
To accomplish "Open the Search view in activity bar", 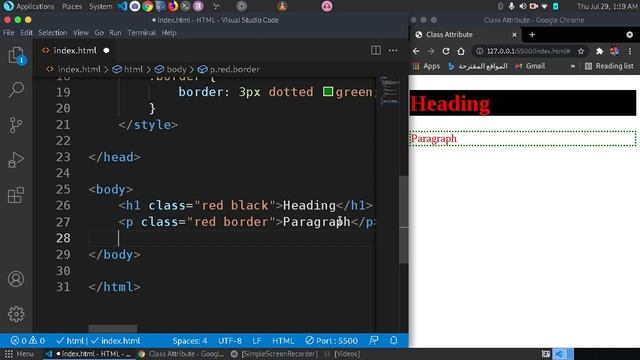I will coord(16,89).
